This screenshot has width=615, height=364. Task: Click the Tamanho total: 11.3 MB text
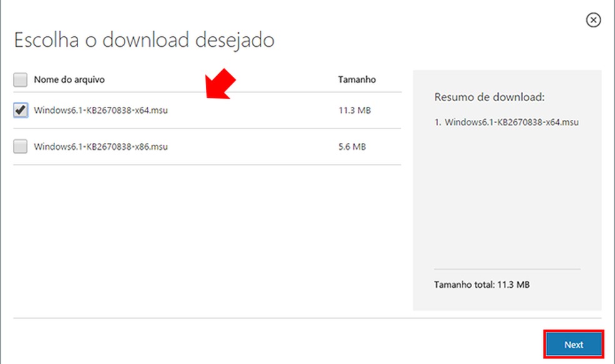coord(482,285)
